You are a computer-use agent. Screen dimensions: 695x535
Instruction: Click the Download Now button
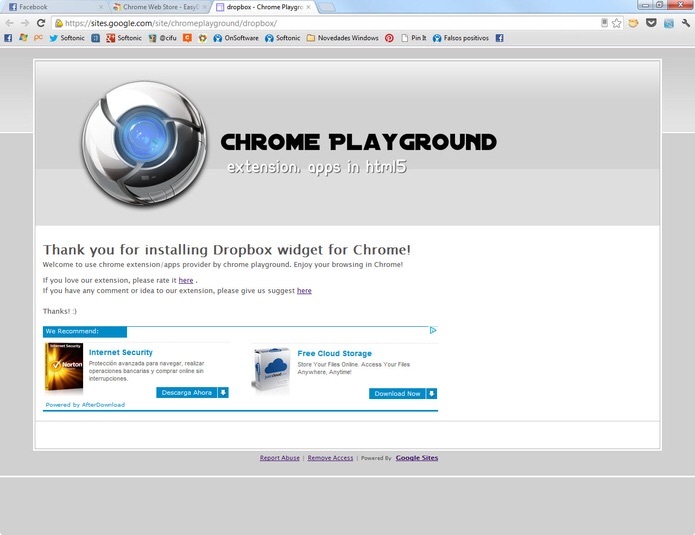[x=397, y=394]
